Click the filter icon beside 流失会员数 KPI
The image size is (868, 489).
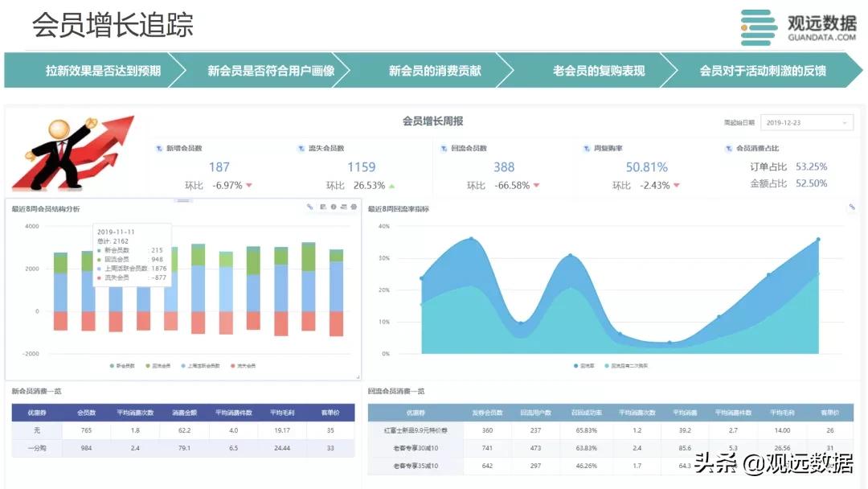pyautogui.click(x=301, y=148)
